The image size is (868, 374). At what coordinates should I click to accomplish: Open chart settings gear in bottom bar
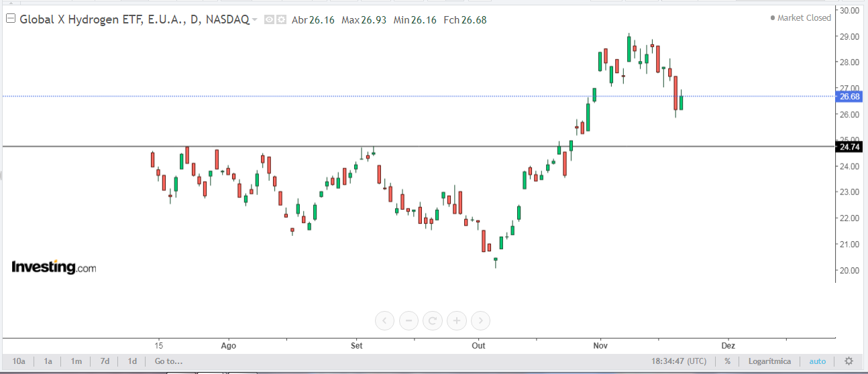[849, 361]
